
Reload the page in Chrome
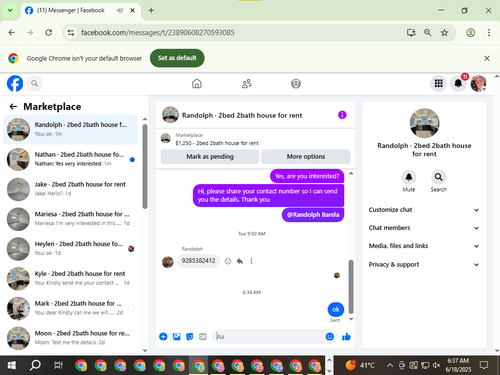49,33
